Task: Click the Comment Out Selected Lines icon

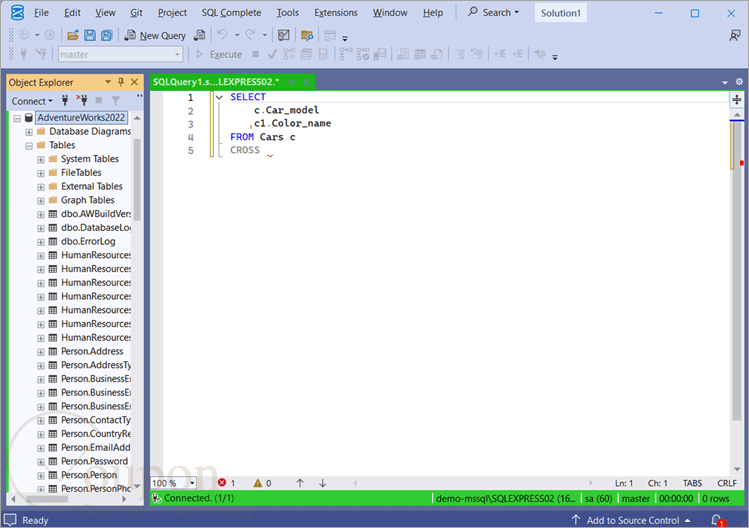Action: tap(460, 54)
